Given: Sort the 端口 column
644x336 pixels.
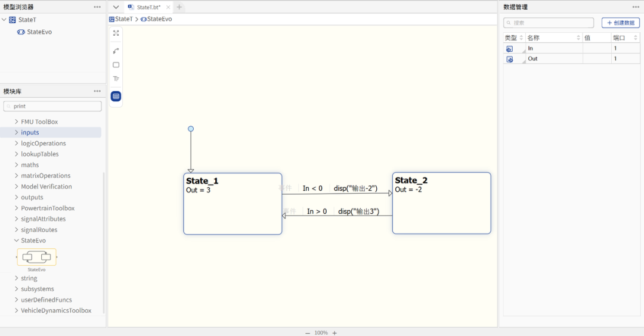Looking at the screenshot, I should 636,38.
